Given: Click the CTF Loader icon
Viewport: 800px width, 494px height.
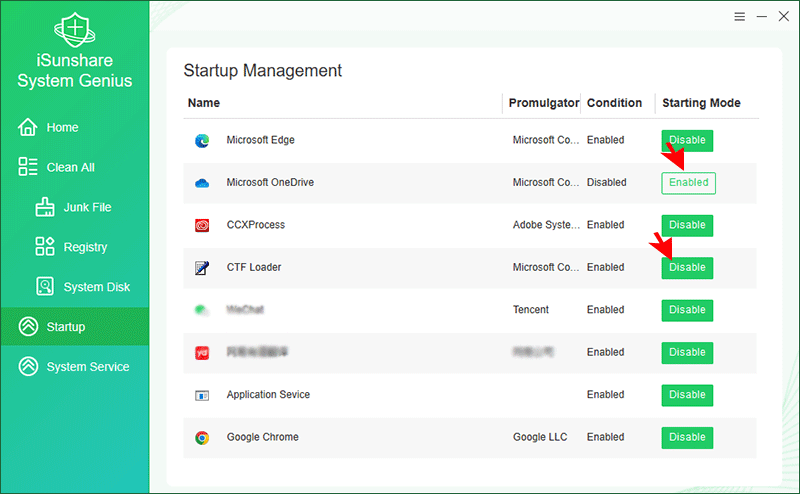Looking at the screenshot, I should [202, 268].
